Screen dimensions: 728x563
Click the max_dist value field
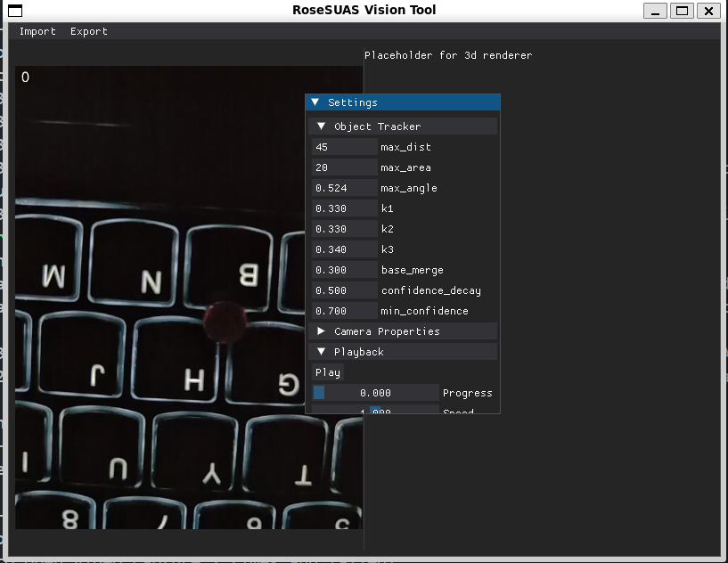click(345, 147)
